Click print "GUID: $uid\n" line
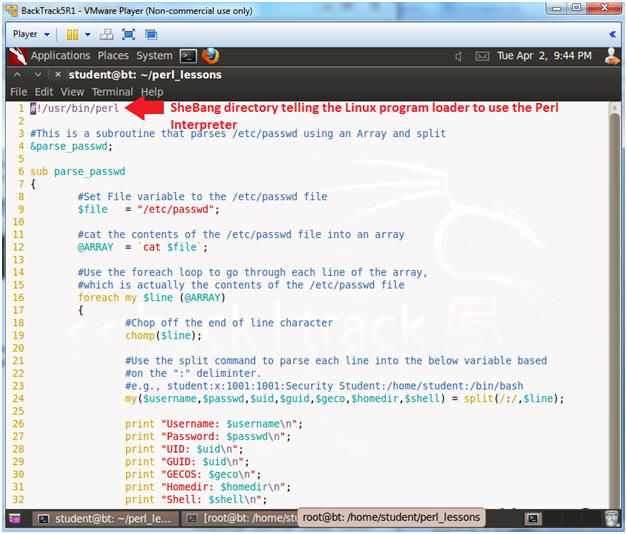The height and width of the screenshot is (534, 627). tap(187, 462)
